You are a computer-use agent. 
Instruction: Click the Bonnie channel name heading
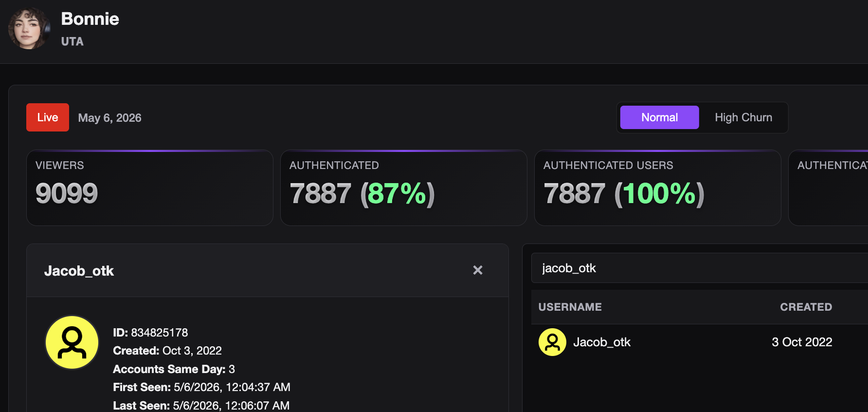90,19
